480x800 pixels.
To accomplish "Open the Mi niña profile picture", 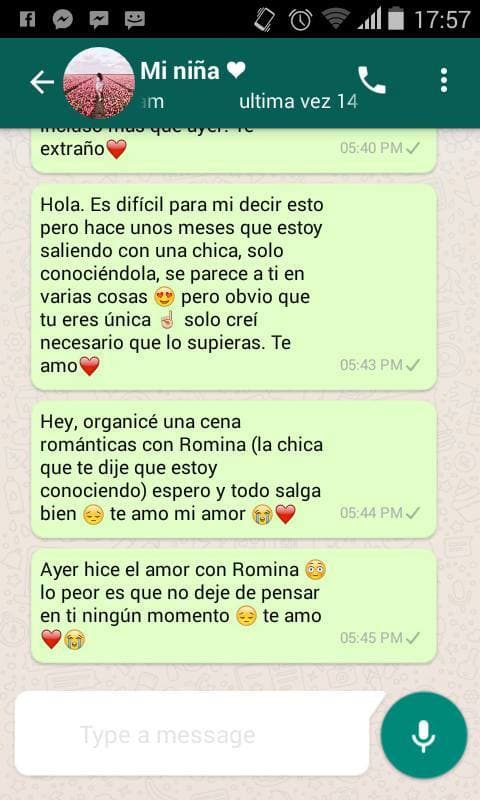I will tap(99, 83).
